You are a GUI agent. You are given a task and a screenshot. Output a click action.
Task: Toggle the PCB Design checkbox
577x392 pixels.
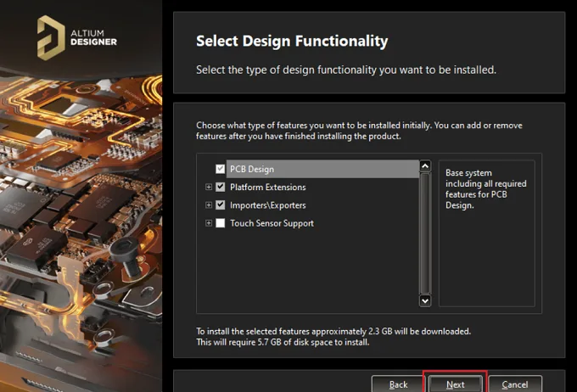[220, 169]
